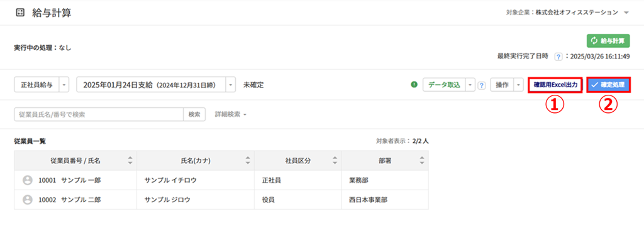The image size is (644, 231).
Task: Click the blue 確定処理 button
Action: [x=608, y=85]
